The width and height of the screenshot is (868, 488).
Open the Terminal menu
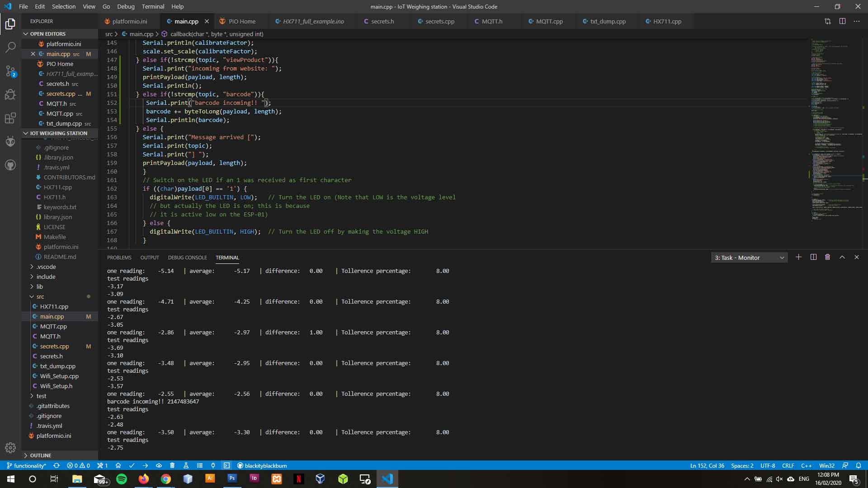[153, 6]
